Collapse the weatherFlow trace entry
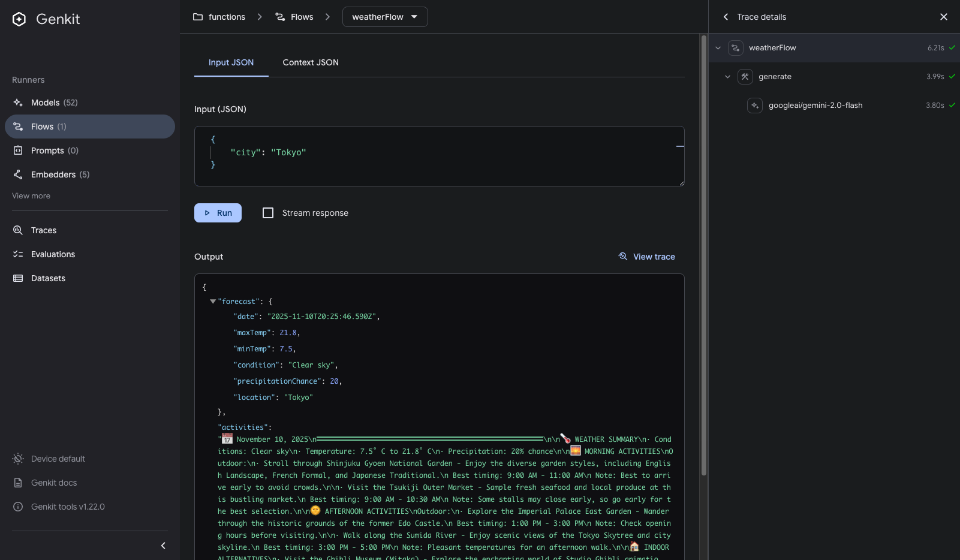This screenshot has height=560, width=960. coord(718,47)
